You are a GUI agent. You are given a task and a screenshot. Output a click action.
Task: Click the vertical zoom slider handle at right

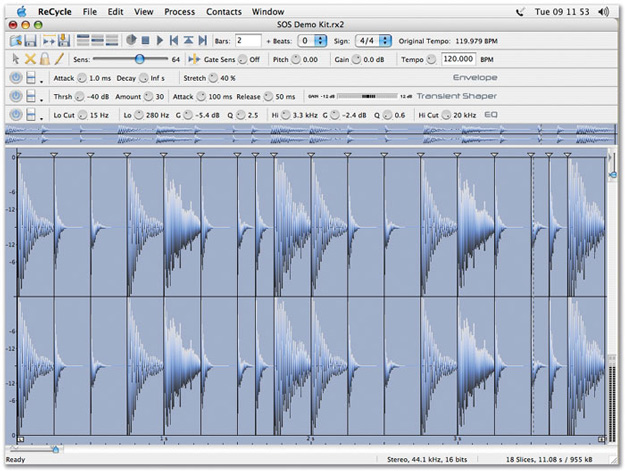click(x=613, y=175)
